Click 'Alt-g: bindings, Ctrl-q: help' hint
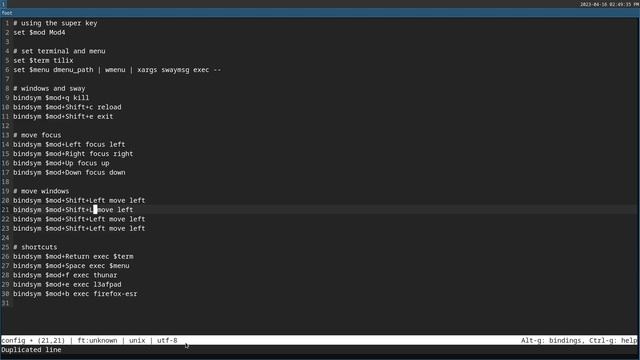Image resolution: width=640 pixels, height=360 pixels. click(x=579, y=340)
